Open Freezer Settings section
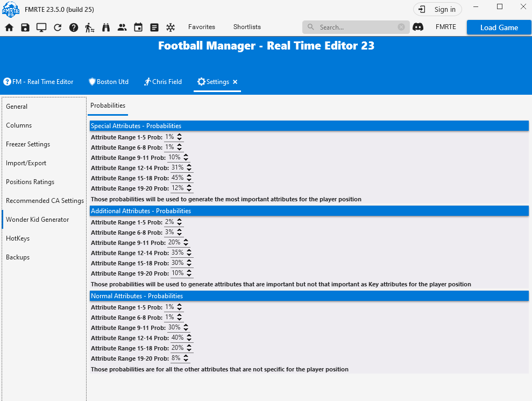This screenshot has height=401, width=532. click(x=44, y=144)
